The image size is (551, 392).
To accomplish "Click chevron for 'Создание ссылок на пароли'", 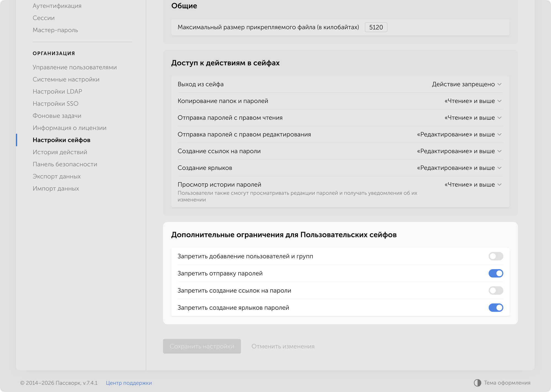I will pyautogui.click(x=499, y=151).
